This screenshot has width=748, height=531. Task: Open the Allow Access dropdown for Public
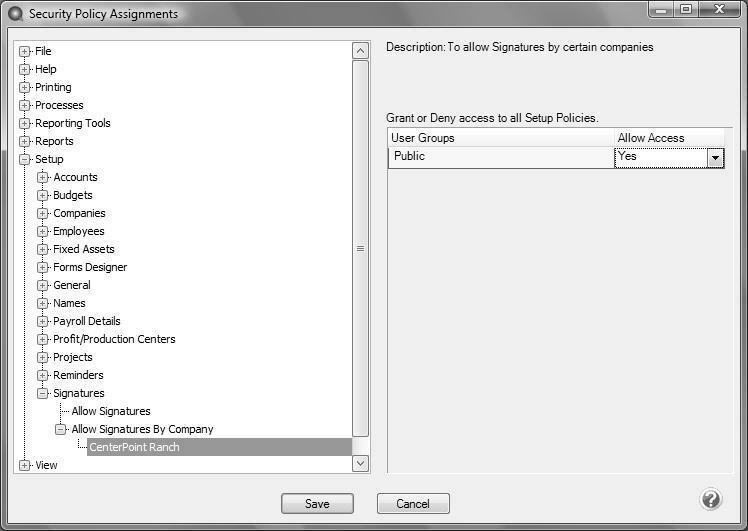tap(715, 157)
